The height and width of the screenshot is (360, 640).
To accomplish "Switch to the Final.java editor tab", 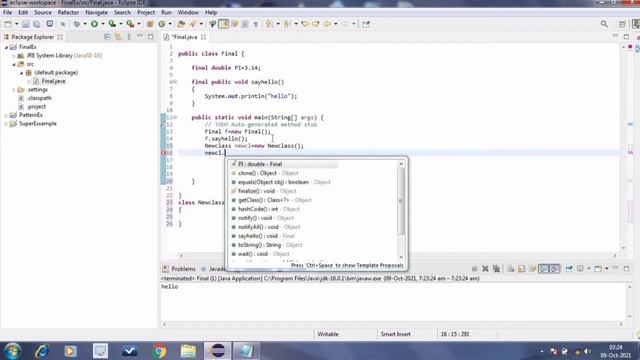I will 184,37.
